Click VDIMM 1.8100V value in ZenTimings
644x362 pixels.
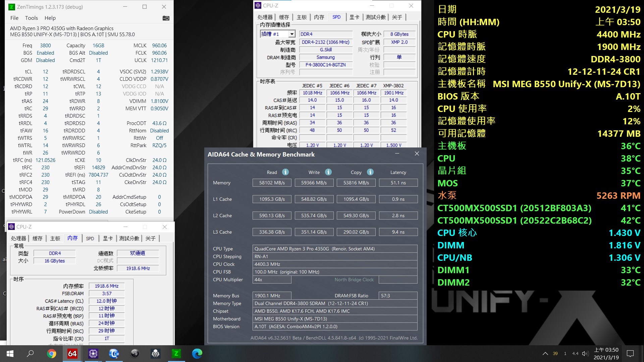pos(159,101)
